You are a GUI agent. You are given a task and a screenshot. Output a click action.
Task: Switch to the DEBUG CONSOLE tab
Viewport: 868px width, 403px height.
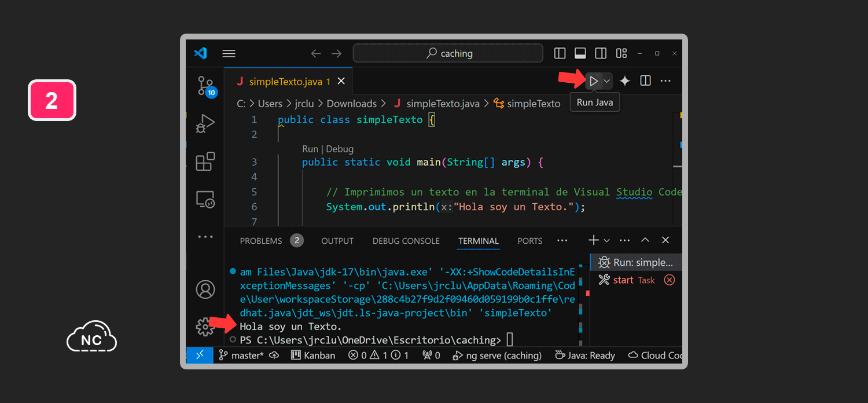(x=406, y=241)
